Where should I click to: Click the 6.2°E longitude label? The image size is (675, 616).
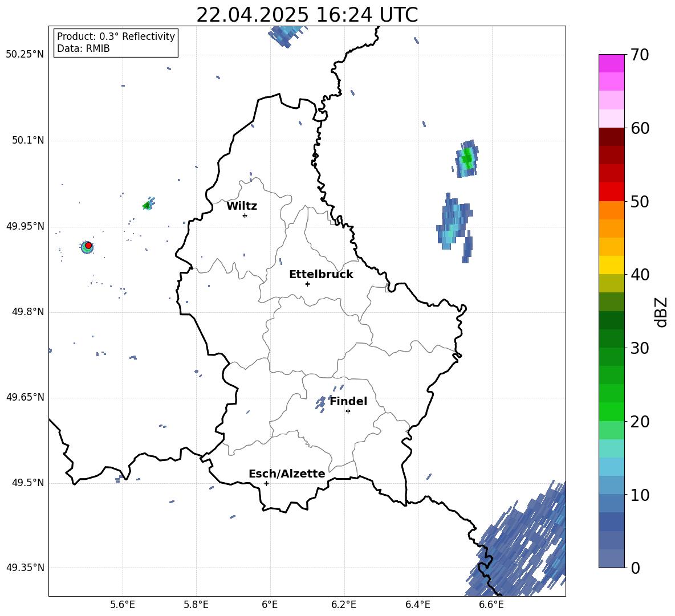pos(344,605)
